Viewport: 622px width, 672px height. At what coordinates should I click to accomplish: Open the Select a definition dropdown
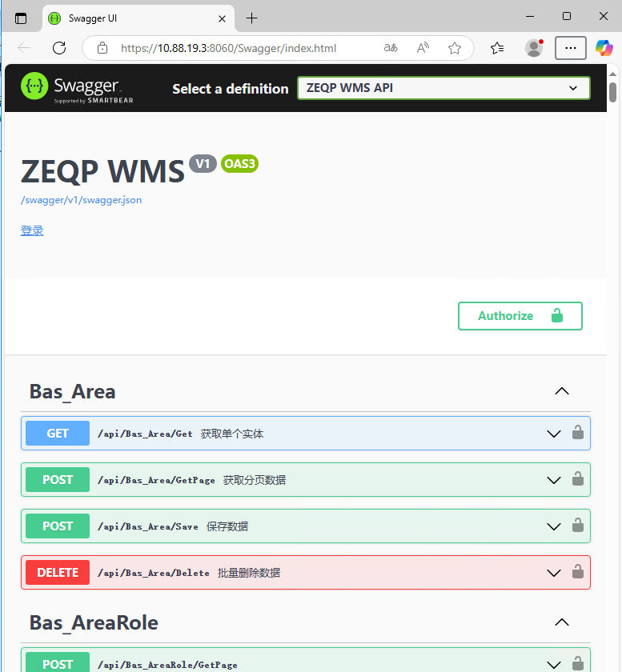point(443,88)
